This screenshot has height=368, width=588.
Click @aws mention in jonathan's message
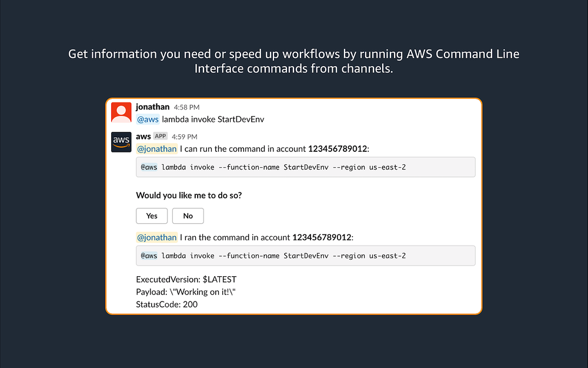coord(148,120)
